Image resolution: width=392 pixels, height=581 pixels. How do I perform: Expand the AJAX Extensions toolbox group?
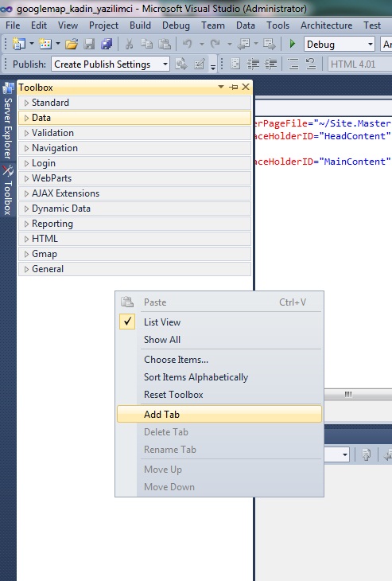click(26, 193)
